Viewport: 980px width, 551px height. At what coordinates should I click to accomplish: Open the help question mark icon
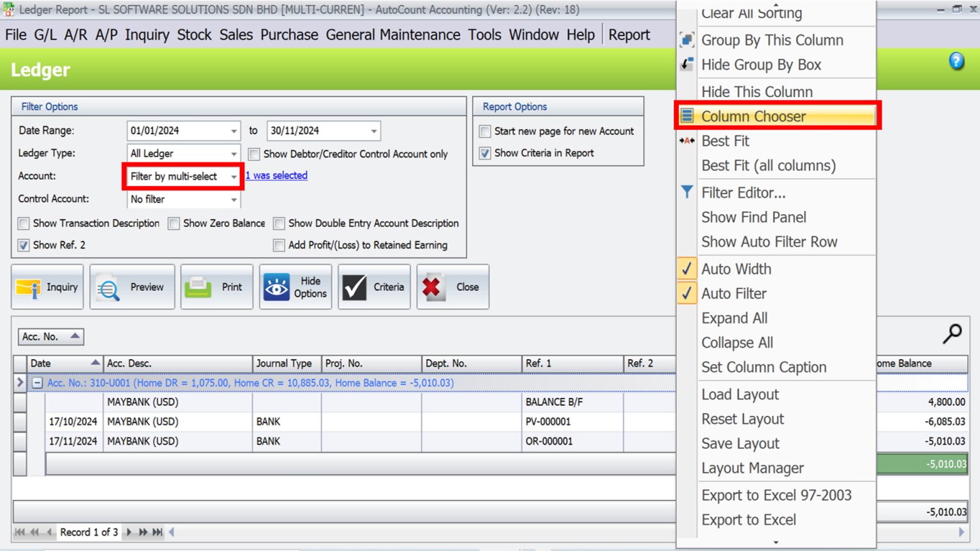click(956, 61)
